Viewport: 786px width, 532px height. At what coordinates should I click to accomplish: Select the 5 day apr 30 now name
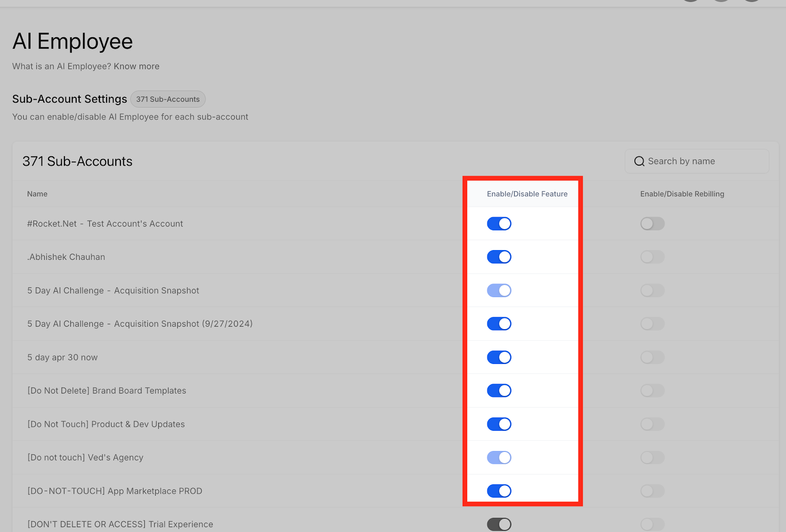coord(62,357)
